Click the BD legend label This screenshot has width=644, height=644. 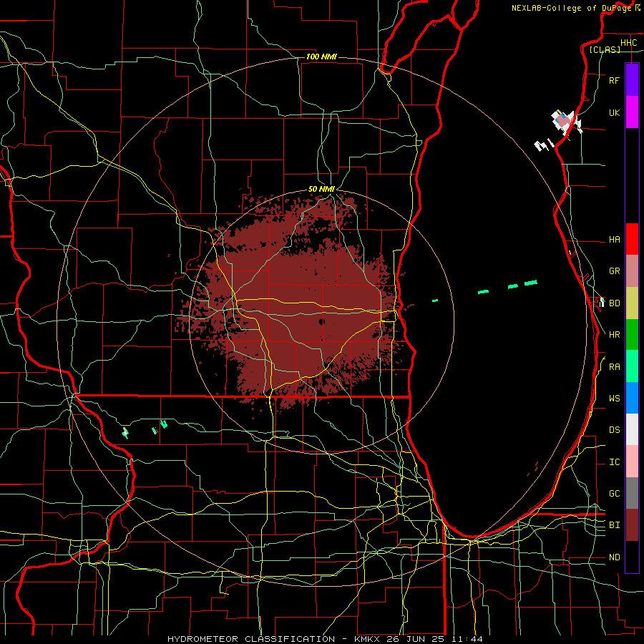click(x=614, y=303)
